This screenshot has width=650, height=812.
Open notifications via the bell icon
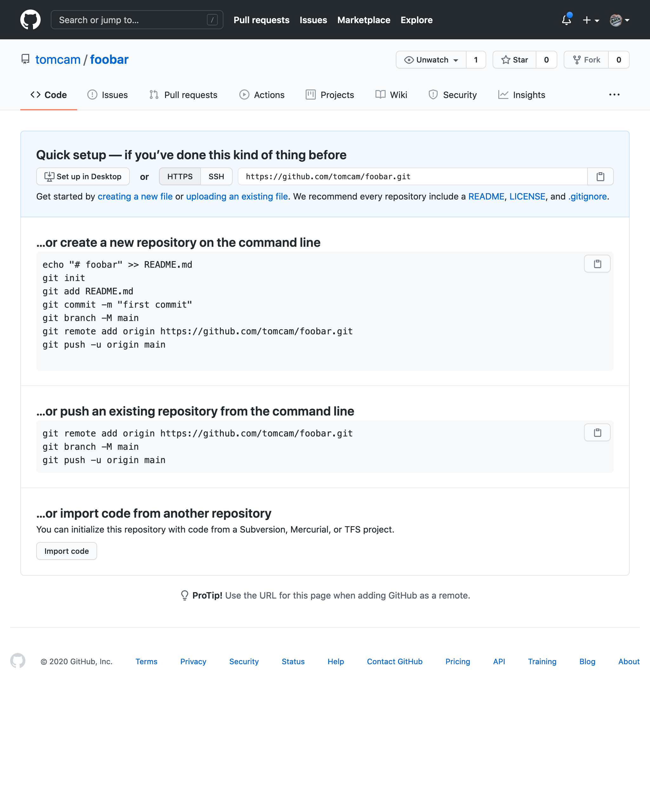click(566, 20)
